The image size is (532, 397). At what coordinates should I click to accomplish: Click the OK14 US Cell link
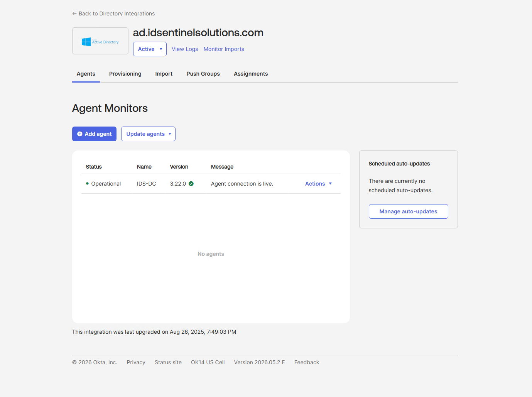point(208,362)
